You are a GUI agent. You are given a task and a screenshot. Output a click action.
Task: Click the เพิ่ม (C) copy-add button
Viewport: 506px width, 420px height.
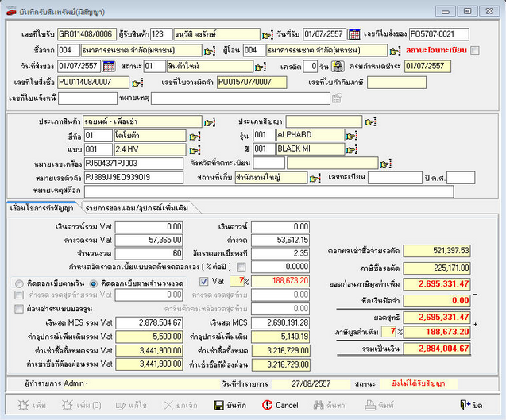pos(81,405)
